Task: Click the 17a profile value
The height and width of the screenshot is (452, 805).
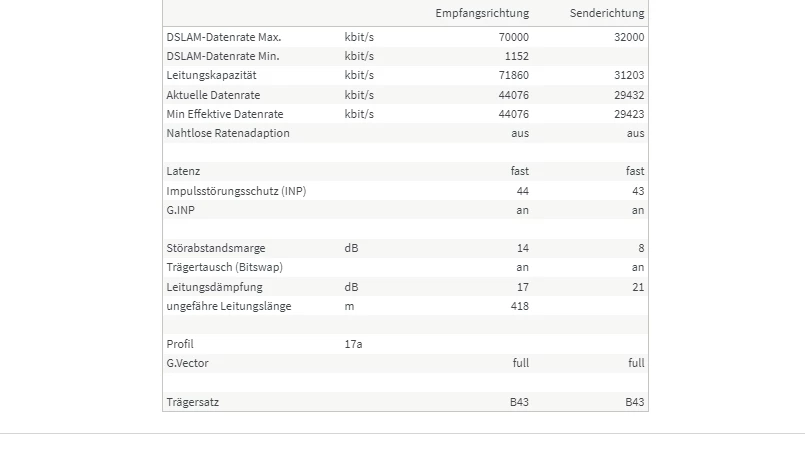Action: coord(353,344)
